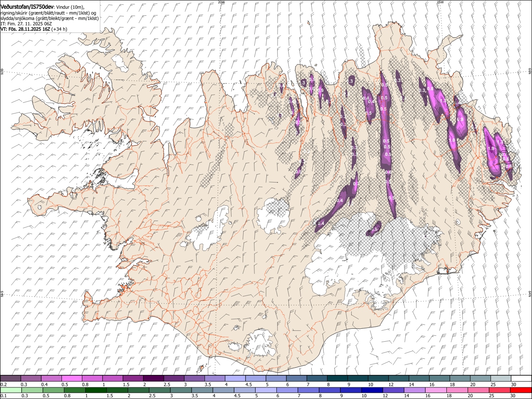Screen dimensions: 532x399
Task: Choose the 1.5 swatch in the top legend row
Action: coord(133,379)
